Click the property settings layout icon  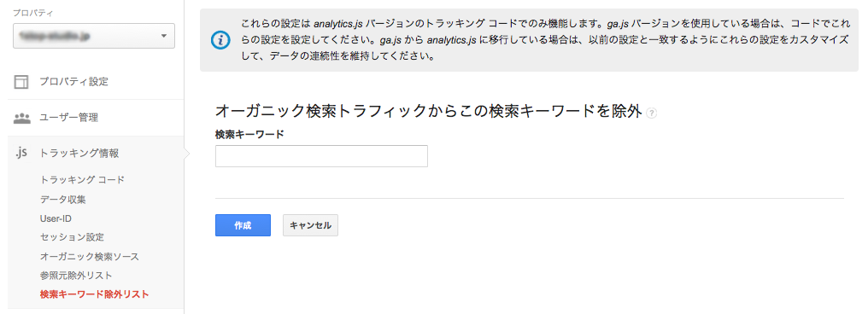click(21, 83)
